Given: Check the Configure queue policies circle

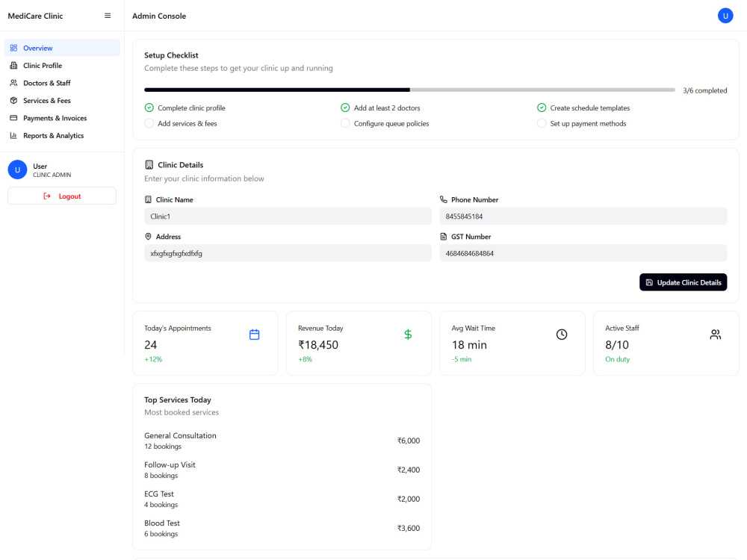Looking at the screenshot, I should [x=345, y=123].
